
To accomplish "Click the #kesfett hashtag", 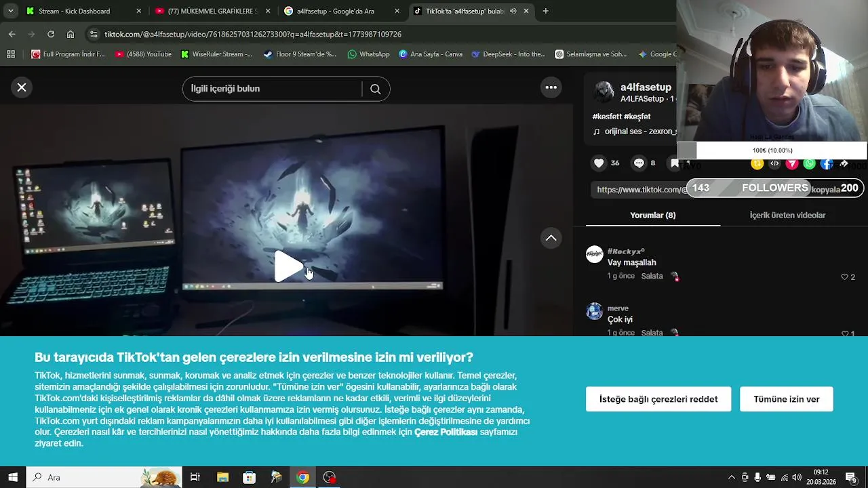I will coord(607,117).
